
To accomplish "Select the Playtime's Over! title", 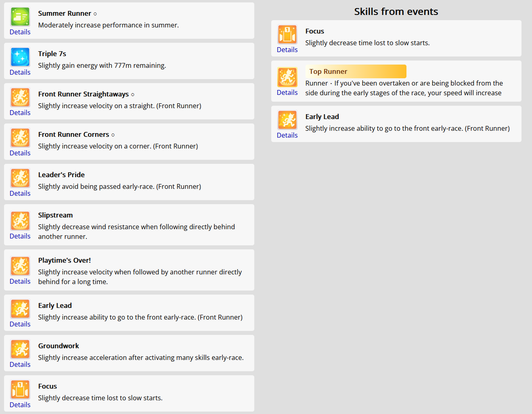I will coord(65,260).
